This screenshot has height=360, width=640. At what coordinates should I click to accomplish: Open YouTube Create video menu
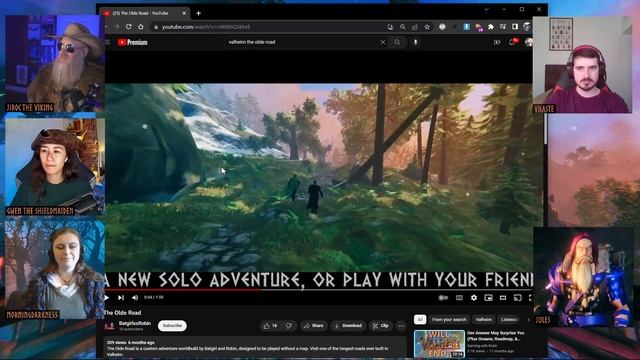click(x=497, y=42)
